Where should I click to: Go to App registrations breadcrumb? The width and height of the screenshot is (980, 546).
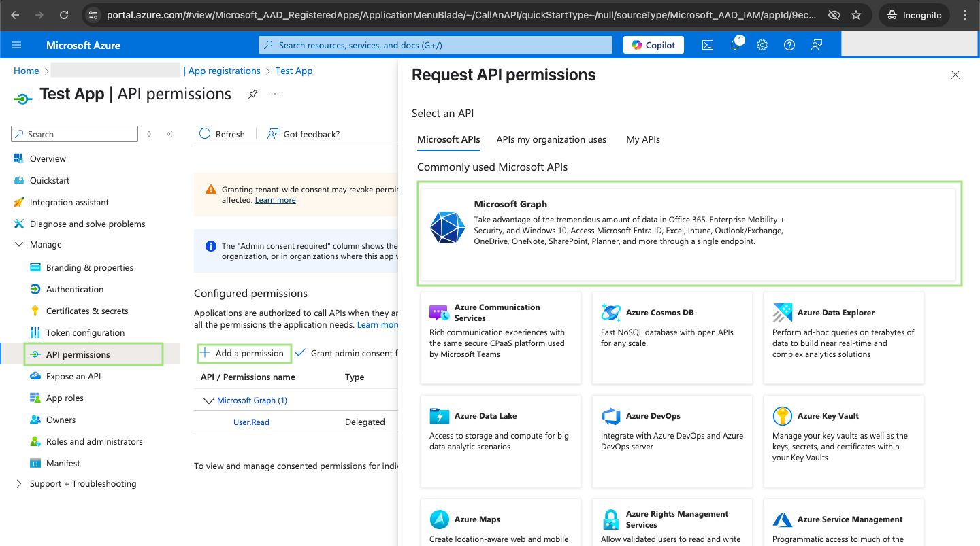pos(225,71)
